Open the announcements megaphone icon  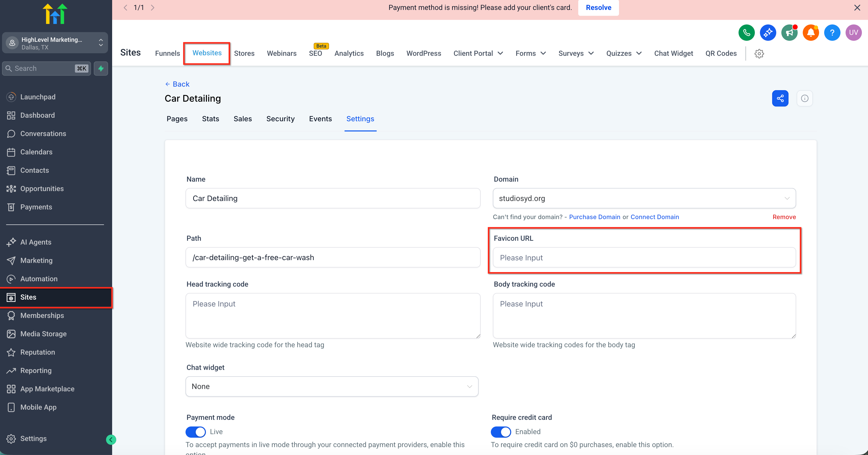(x=789, y=33)
